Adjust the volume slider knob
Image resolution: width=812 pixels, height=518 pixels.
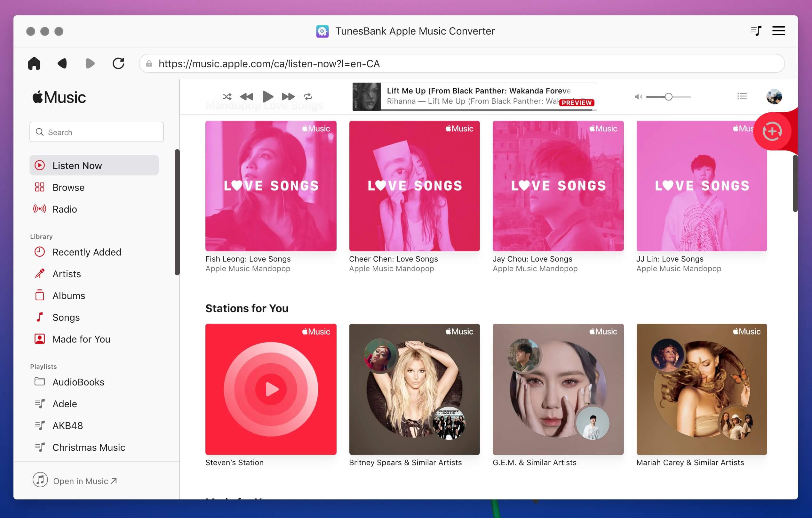coord(668,97)
